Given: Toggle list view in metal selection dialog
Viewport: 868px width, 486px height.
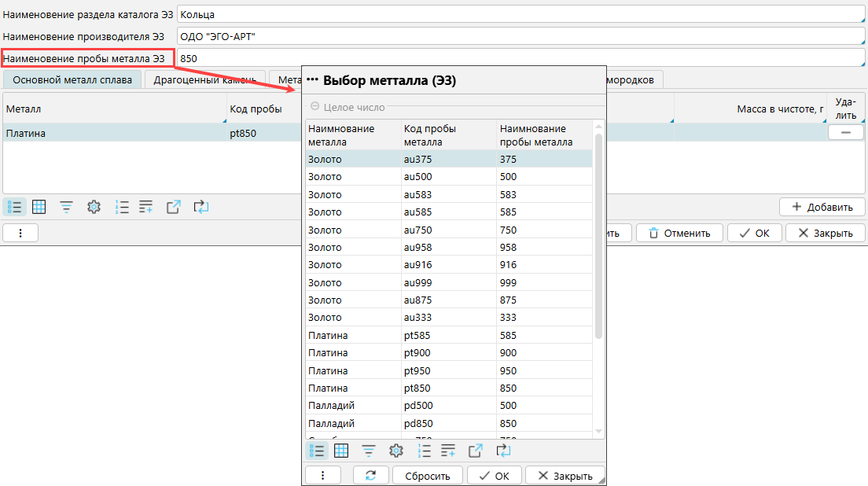Looking at the screenshot, I should 316,451.
